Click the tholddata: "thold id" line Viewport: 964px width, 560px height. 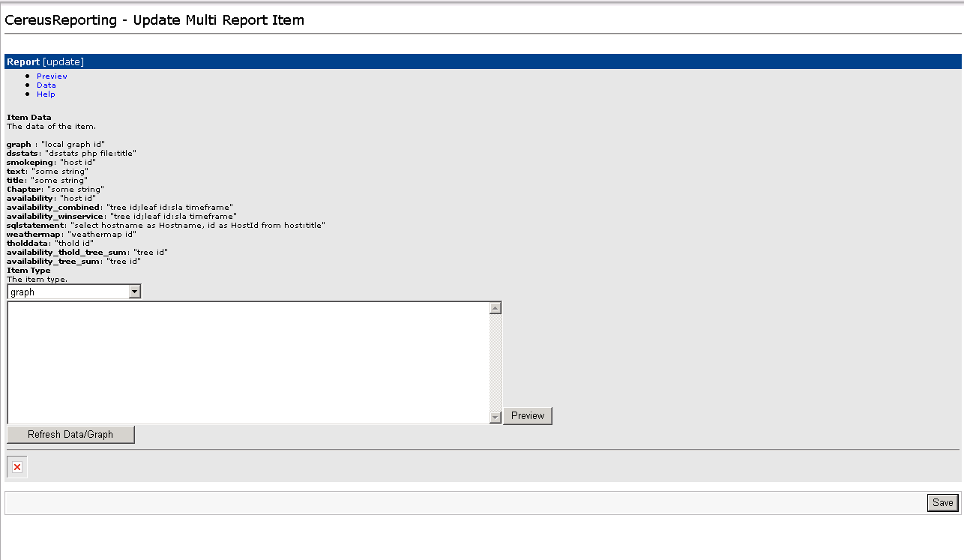tap(50, 243)
